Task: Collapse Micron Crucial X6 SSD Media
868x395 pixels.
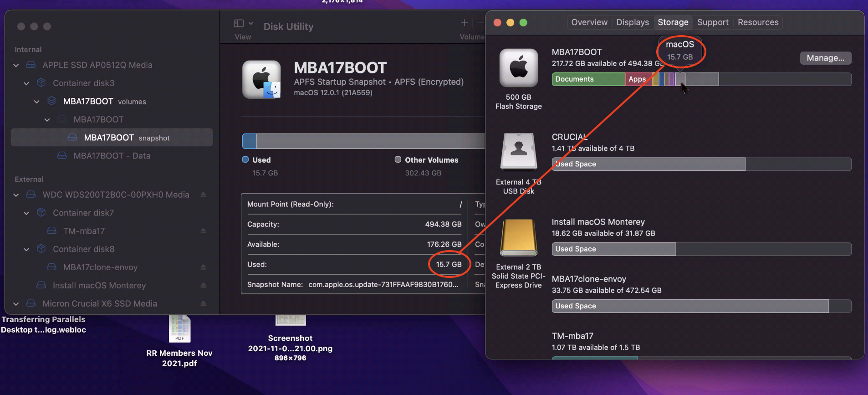Action: tap(16, 304)
